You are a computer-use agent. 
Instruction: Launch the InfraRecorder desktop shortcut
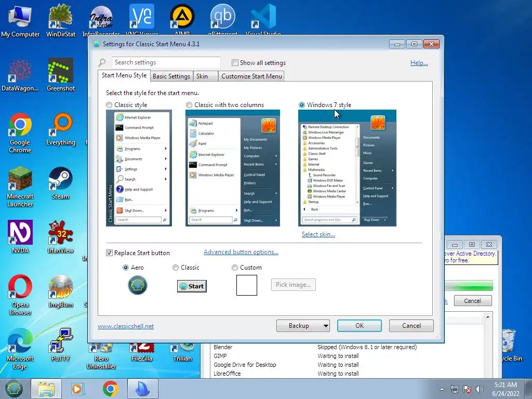pyautogui.click(x=101, y=20)
